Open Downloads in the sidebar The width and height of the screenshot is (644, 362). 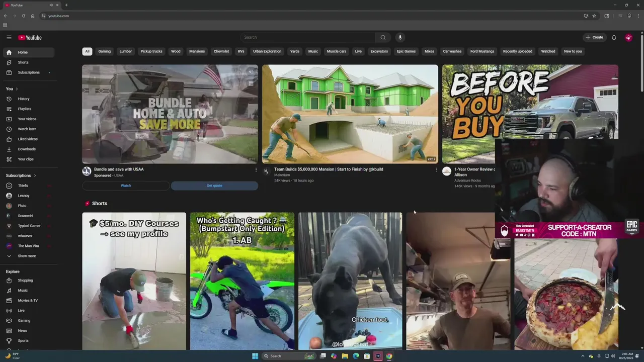click(x=28, y=149)
